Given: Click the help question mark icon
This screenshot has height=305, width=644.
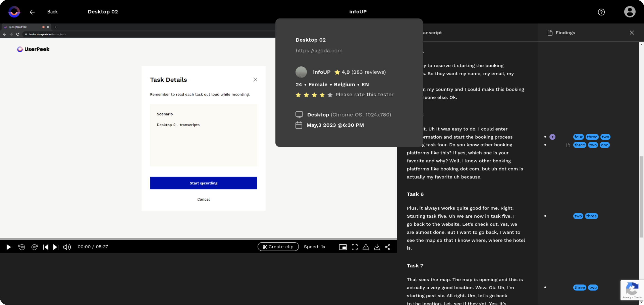Looking at the screenshot, I should point(601,11).
